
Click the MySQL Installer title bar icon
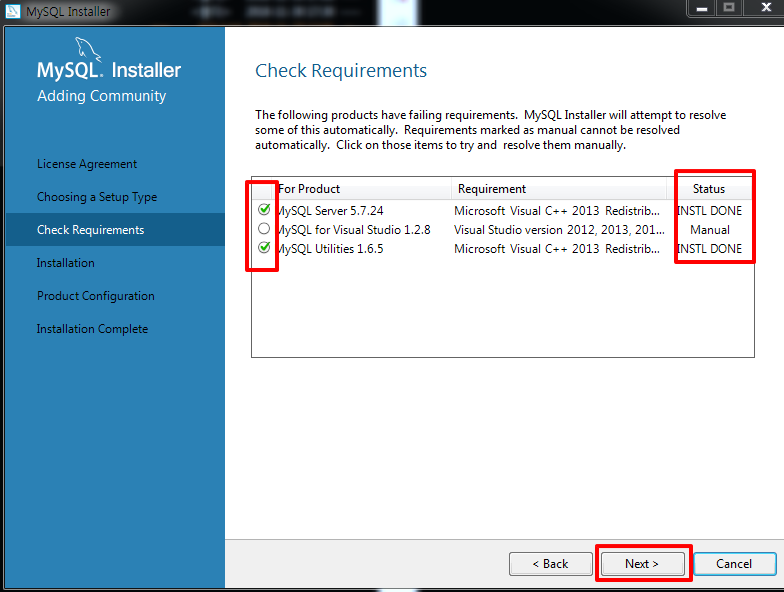click(12, 10)
